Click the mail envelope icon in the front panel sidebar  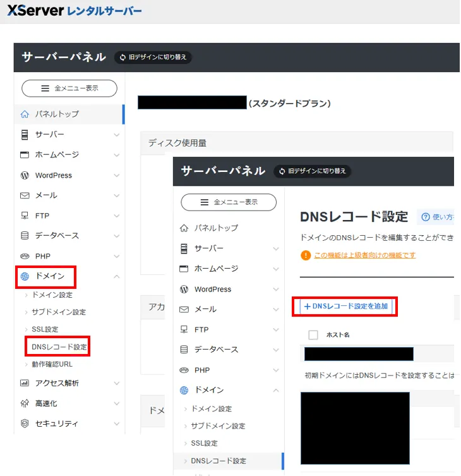[184, 309]
